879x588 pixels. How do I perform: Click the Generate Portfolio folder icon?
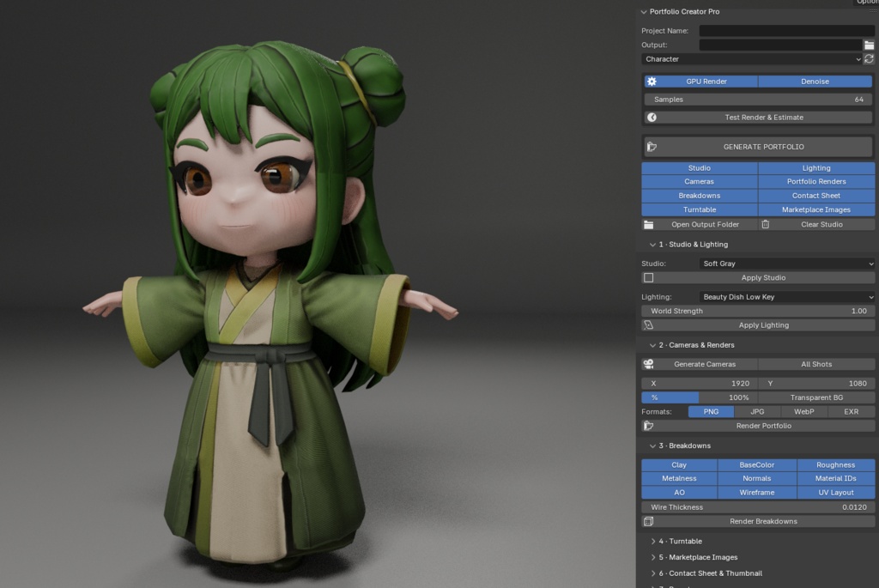[x=652, y=147]
